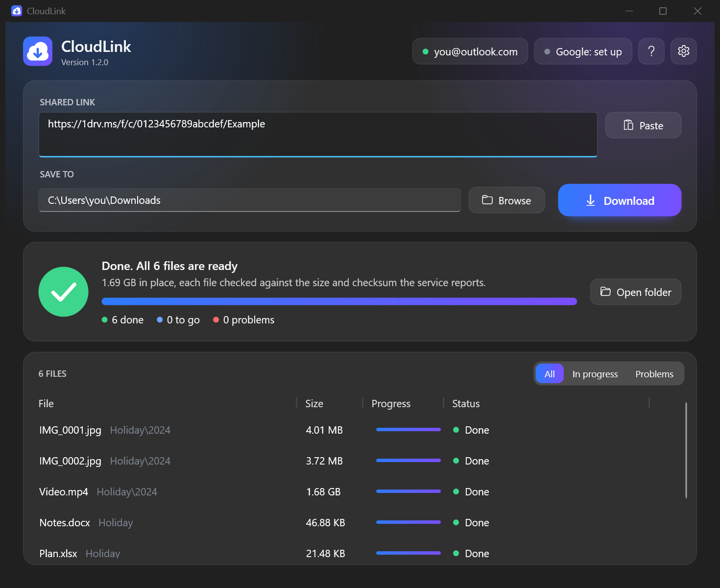Select the IMG_0002.jpg file name

click(x=70, y=461)
